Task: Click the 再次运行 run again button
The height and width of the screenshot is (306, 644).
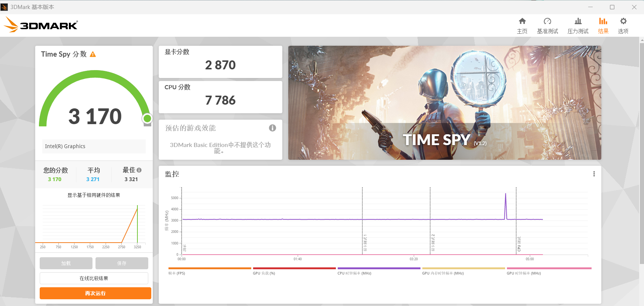Action: (95, 293)
